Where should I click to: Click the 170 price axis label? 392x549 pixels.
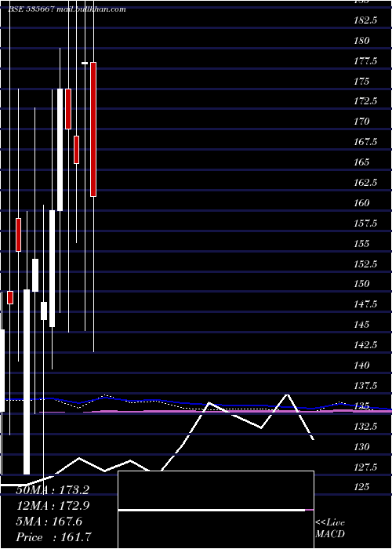(361, 122)
